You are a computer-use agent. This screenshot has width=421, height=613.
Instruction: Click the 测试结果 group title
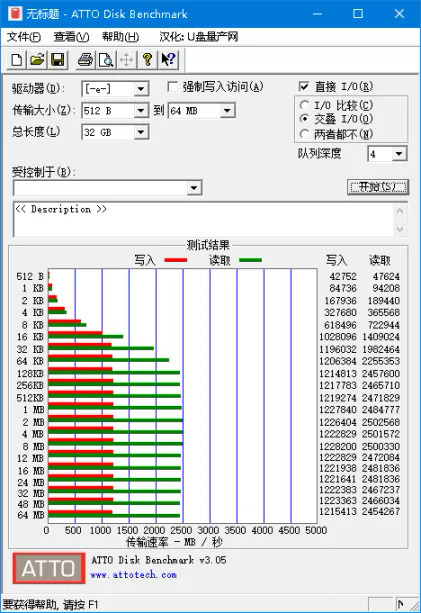pos(208,245)
